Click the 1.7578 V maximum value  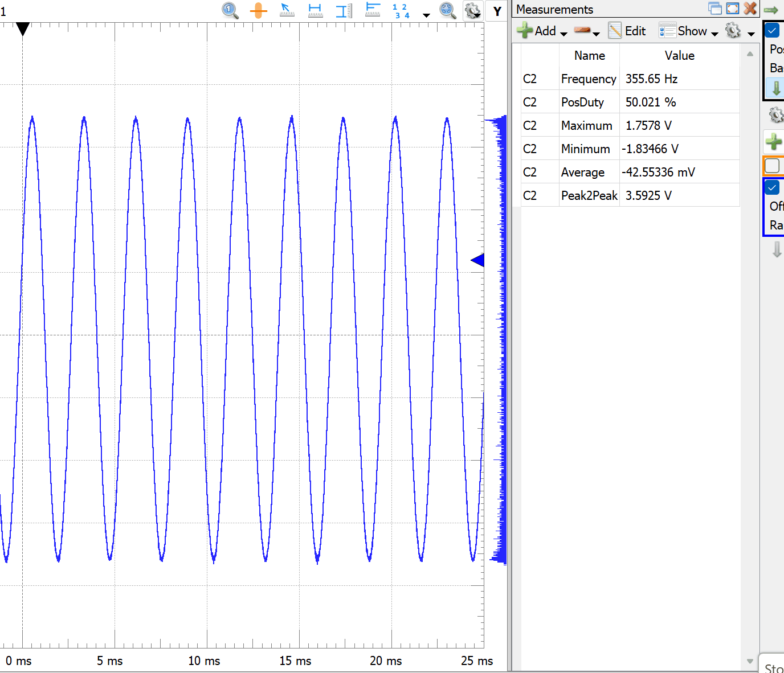(648, 125)
